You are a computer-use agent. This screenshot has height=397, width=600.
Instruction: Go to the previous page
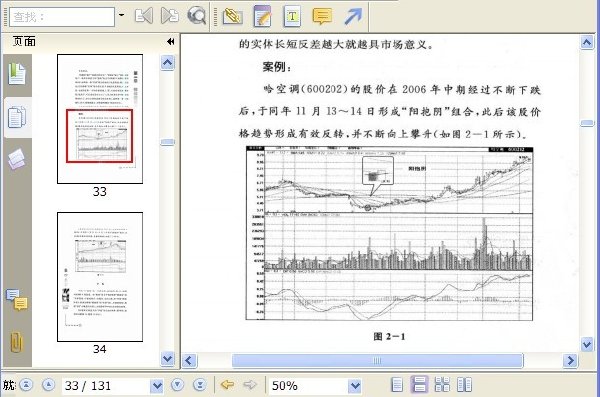[48, 385]
